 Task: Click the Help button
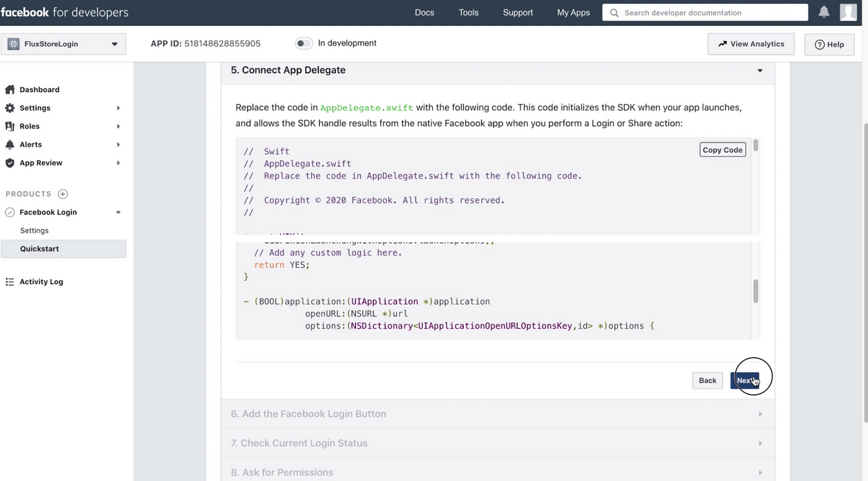829,45
